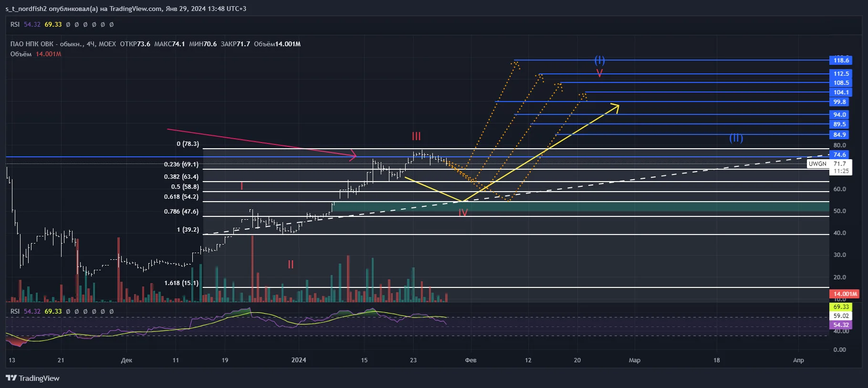Select the red wave V label
The image size is (868, 388).
click(x=599, y=73)
